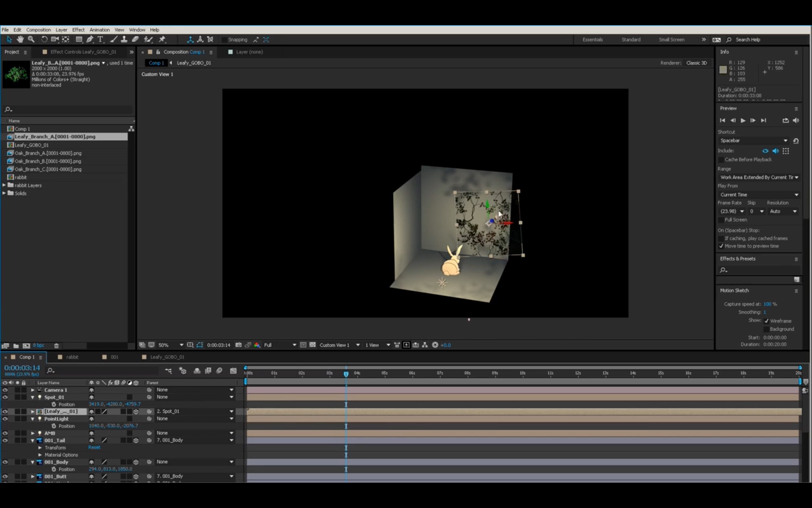This screenshot has width=812, height=508.
Task: Switch to the Essentials workspace
Action: tap(593, 40)
